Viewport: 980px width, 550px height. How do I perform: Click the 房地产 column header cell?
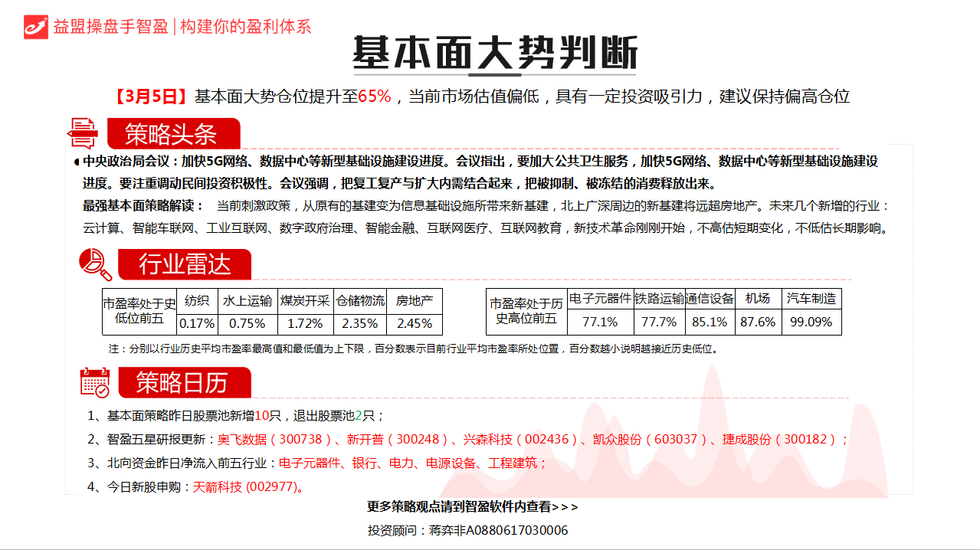pos(415,301)
